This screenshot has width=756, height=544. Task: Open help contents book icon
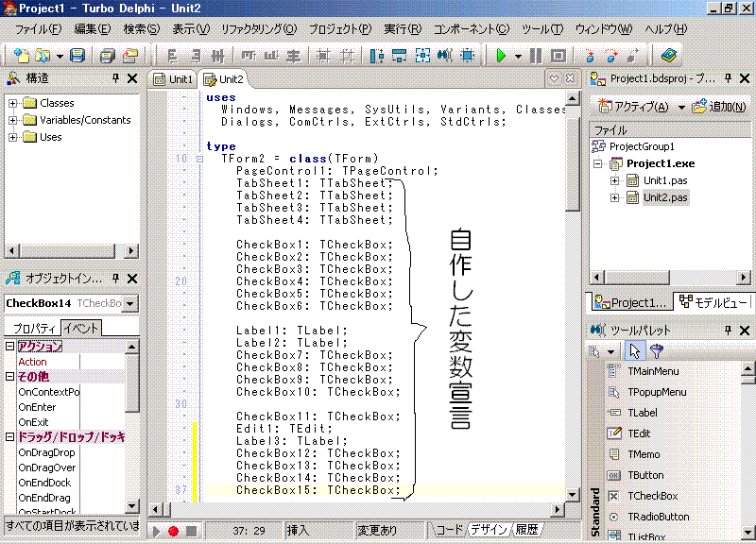pyautogui.click(x=669, y=56)
